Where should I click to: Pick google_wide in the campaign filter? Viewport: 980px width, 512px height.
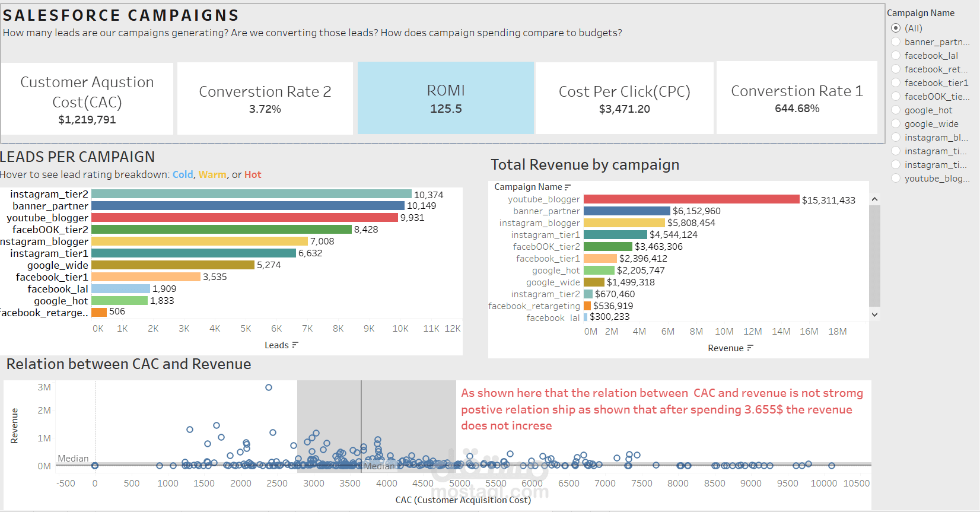(x=896, y=123)
